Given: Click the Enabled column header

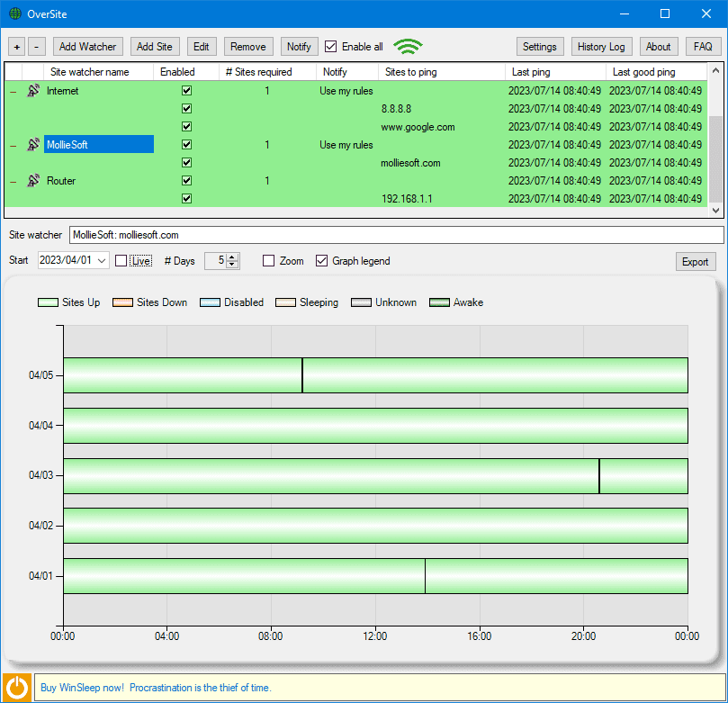Looking at the screenshot, I should point(186,72).
